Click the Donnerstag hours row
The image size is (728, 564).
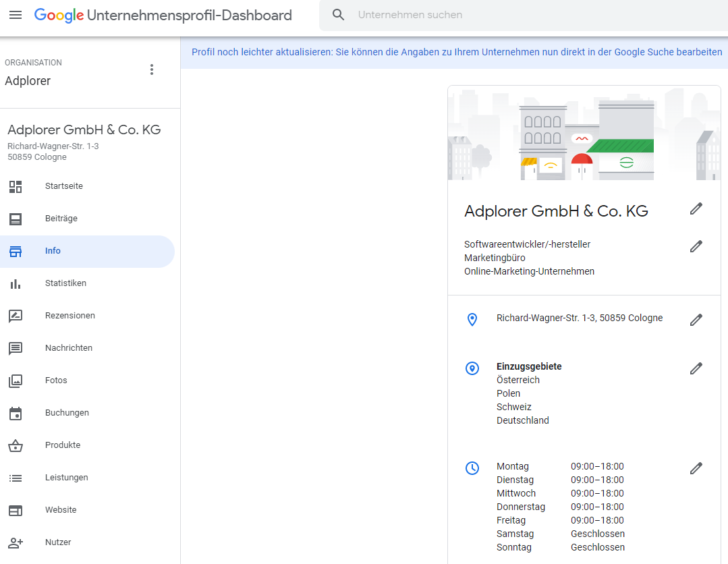coord(561,507)
